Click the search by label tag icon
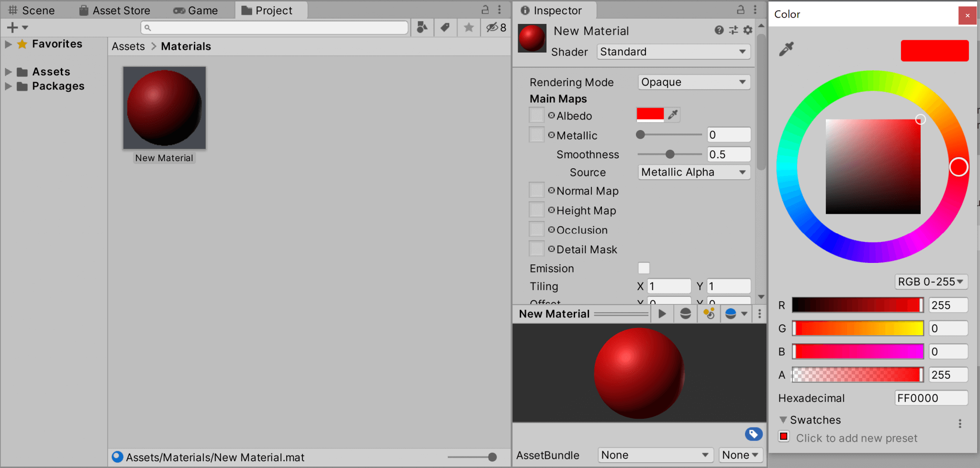Image resolution: width=980 pixels, height=468 pixels. point(445,27)
